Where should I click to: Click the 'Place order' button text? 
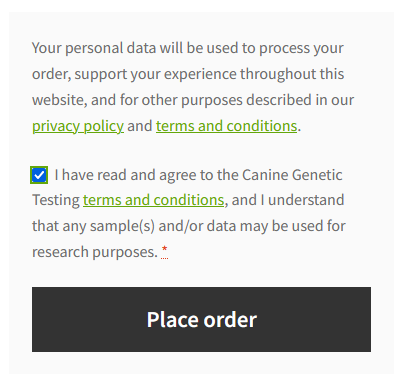[202, 320]
